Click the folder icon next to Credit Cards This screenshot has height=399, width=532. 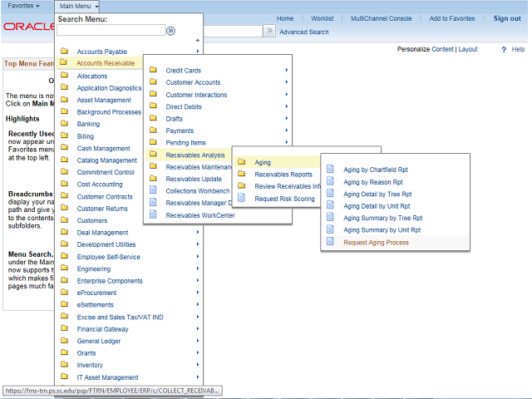[153, 71]
